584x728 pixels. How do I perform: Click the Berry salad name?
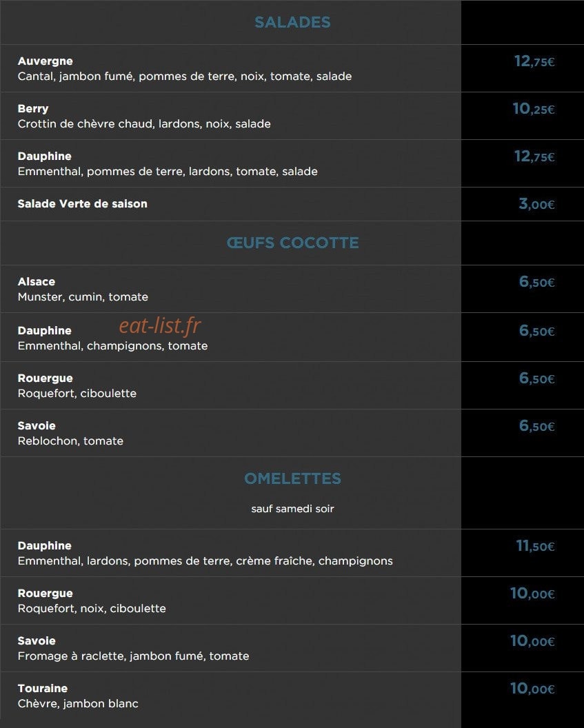33,109
